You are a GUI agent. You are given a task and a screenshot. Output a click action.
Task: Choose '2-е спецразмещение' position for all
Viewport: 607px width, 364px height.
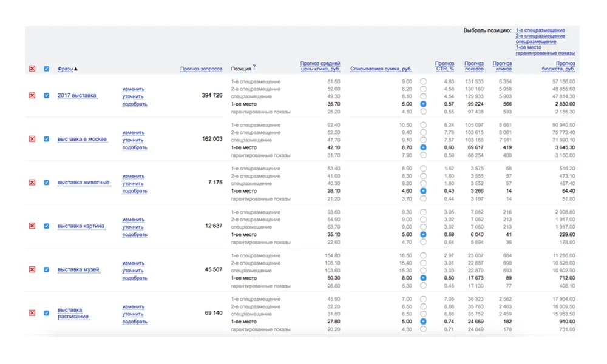[540, 36]
